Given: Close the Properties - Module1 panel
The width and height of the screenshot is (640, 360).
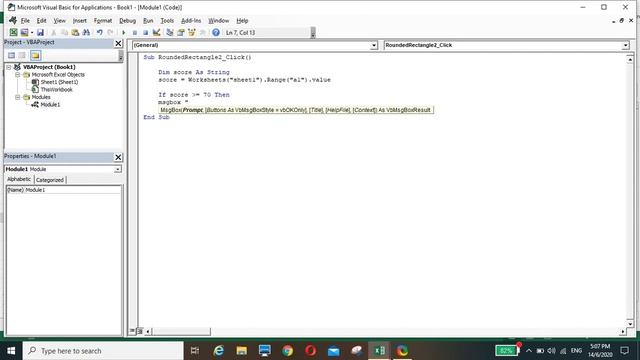Looking at the screenshot, I should pos(118,157).
